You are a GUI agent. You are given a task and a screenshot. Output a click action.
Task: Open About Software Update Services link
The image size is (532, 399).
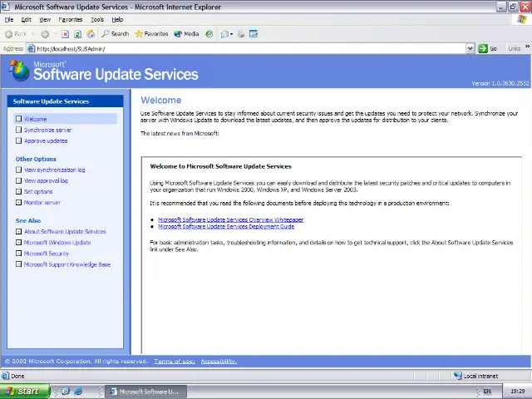click(65, 231)
